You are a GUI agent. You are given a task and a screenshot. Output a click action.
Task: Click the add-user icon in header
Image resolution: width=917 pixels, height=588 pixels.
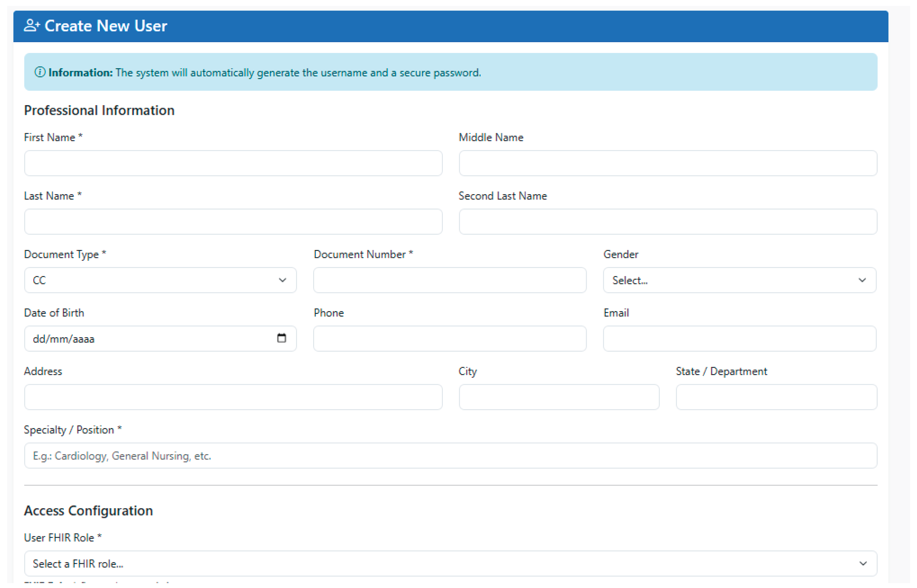point(32,26)
